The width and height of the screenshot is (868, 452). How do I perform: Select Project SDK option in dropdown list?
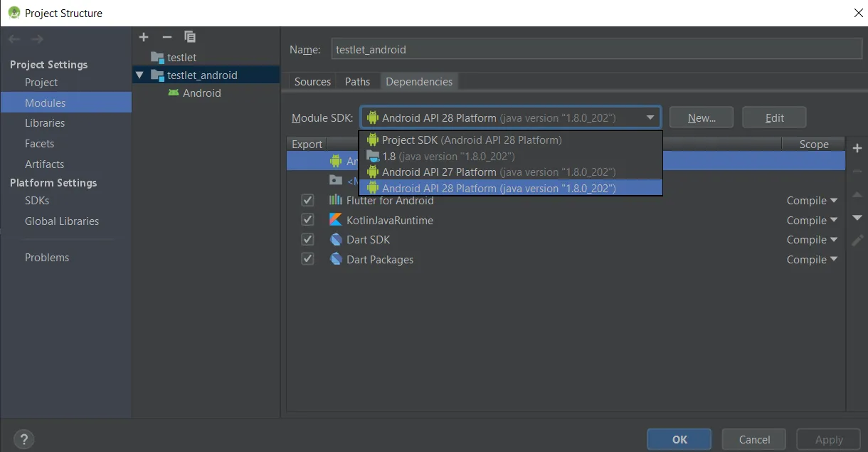point(510,140)
